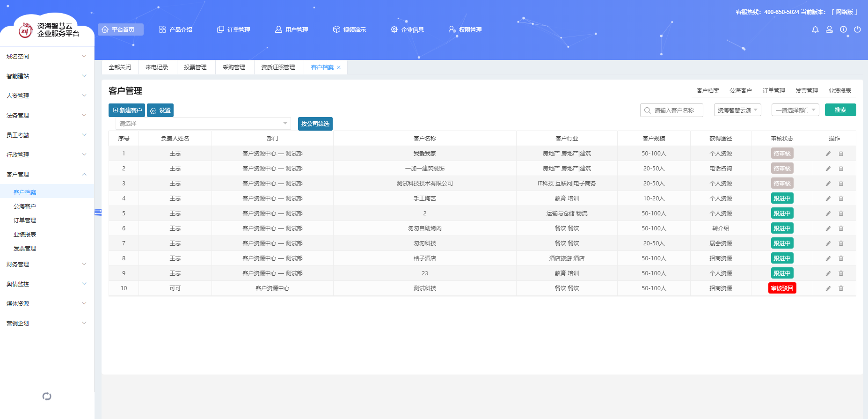868x419 pixels.
Task: Click the refresh icon at sidebar bottom
Action: [47, 397]
